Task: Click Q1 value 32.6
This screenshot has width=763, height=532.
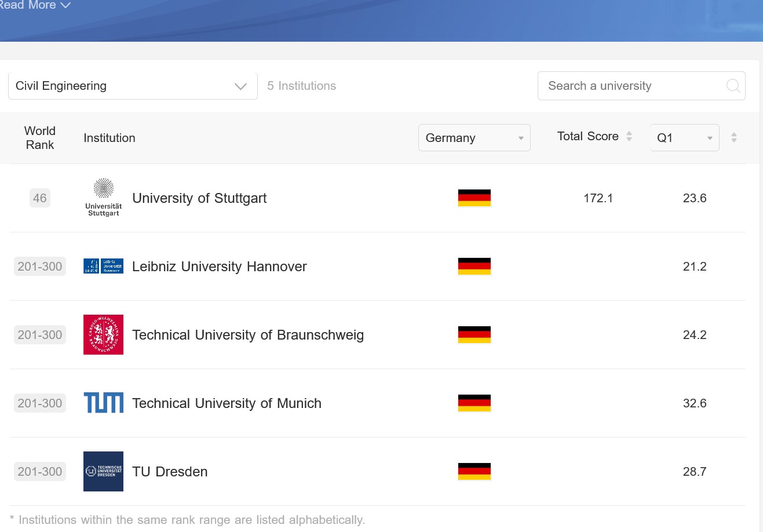Action: [x=695, y=403]
